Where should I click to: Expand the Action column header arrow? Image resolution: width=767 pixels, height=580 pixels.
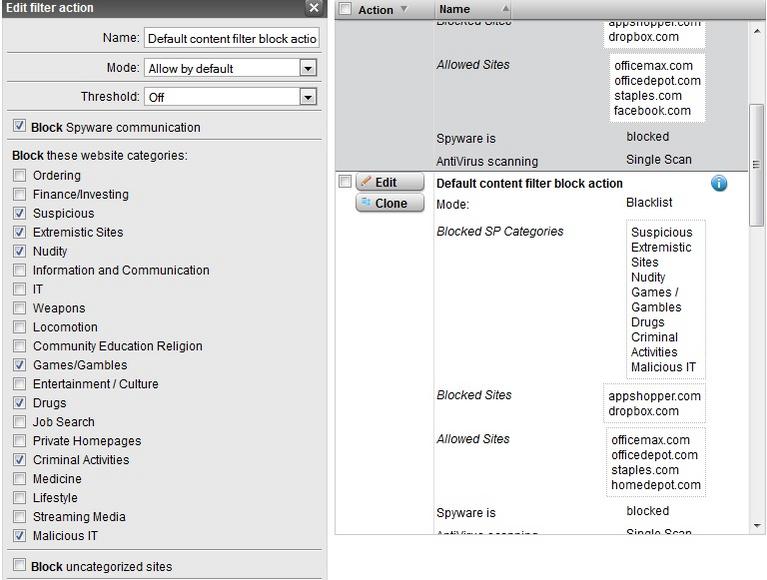(x=404, y=9)
